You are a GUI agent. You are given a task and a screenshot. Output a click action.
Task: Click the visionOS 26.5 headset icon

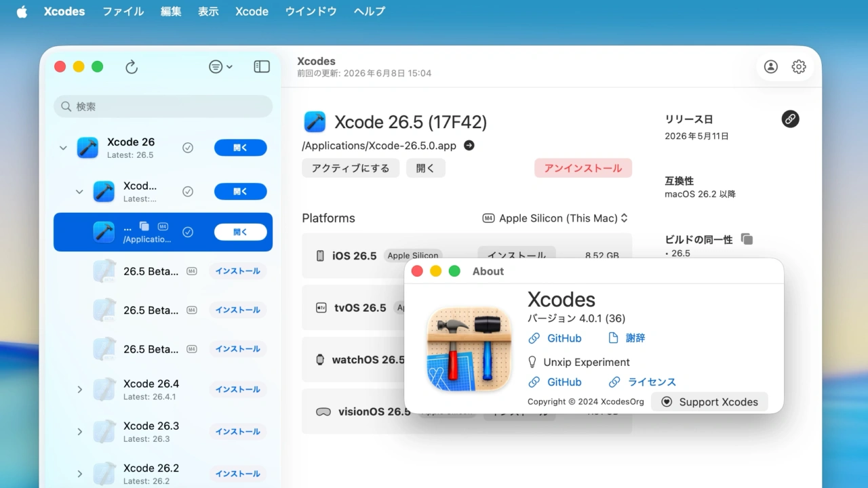323,411
